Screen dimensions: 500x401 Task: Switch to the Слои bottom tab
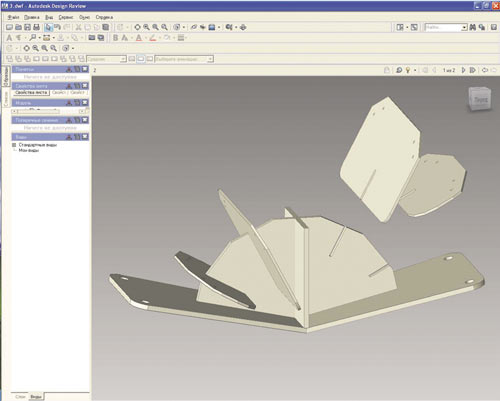tap(20, 397)
